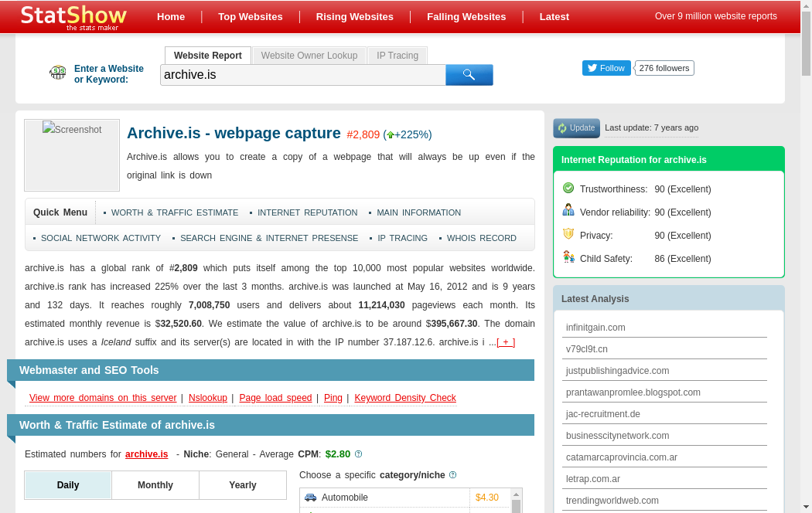Switch to Website Owner Lookup tab
Screen dimensions: 812x513
pyautogui.click(x=309, y=56)
